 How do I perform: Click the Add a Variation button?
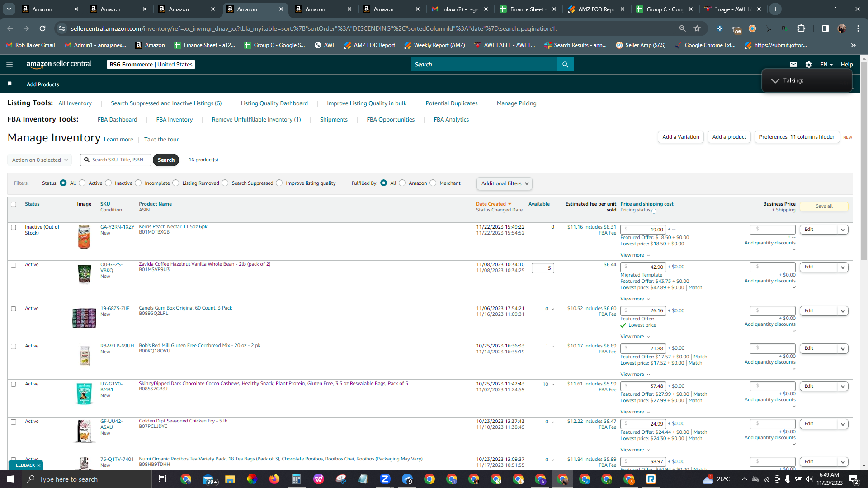680,137
